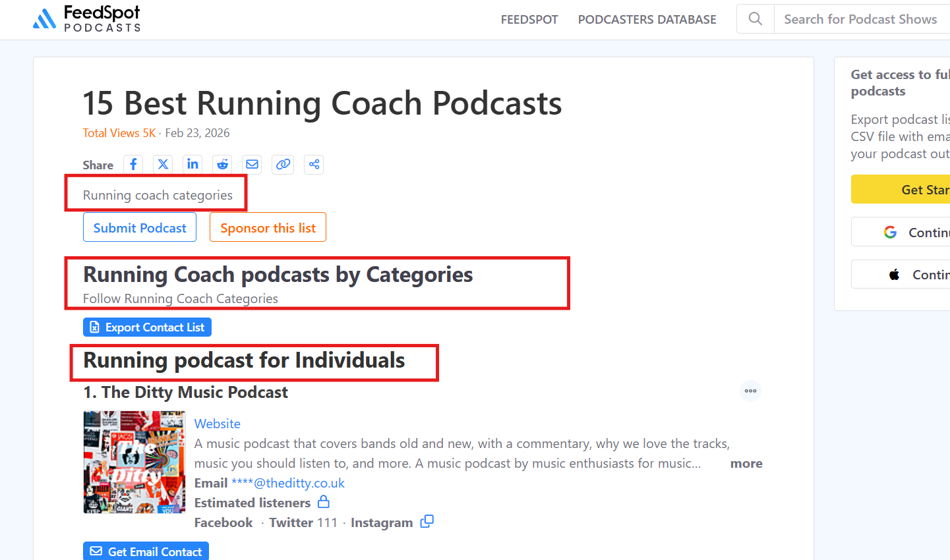Click the Follow Running Coach Categories text
The height and width of the screenshot is (560, 950).
181,298
